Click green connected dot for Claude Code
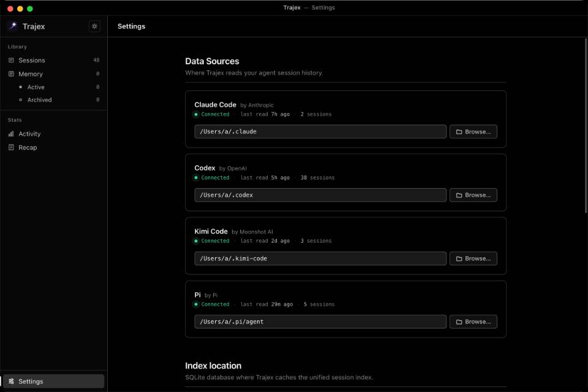This screenshot has width=588, height=392. (x=196, y=115)
